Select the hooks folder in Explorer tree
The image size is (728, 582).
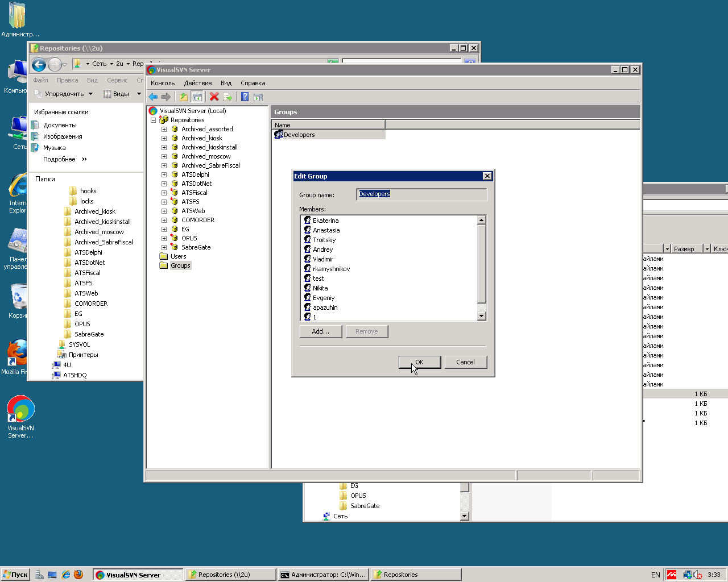click(x=88, y=191)
